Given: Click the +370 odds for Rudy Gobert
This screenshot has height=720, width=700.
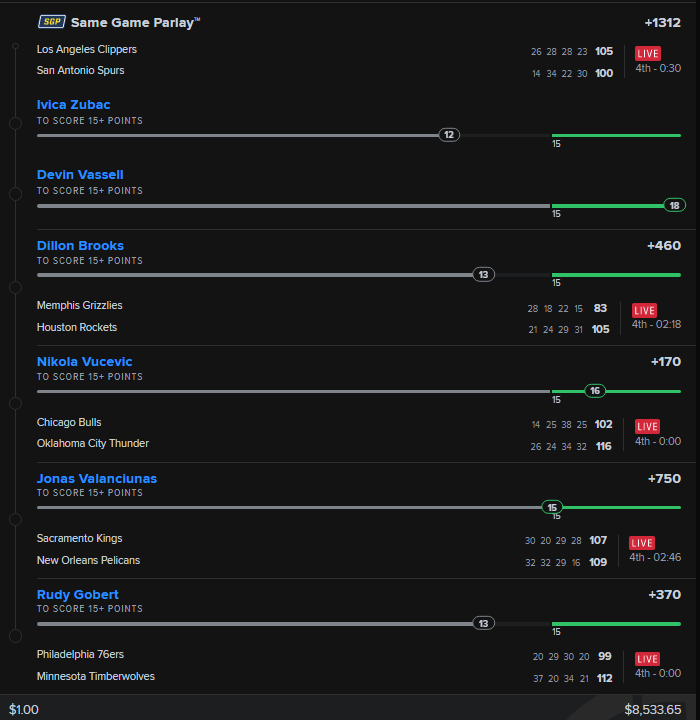Looking at the screenshot, I should 664,595.
